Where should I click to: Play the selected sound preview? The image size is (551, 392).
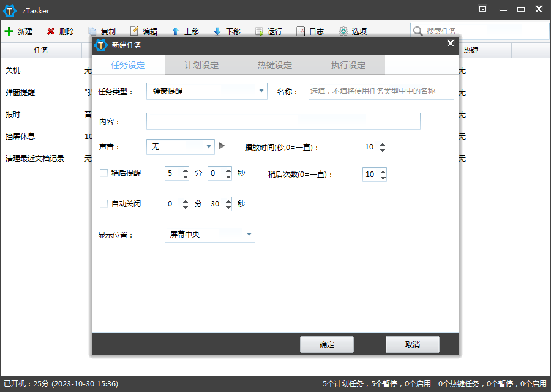coord(222,146)
